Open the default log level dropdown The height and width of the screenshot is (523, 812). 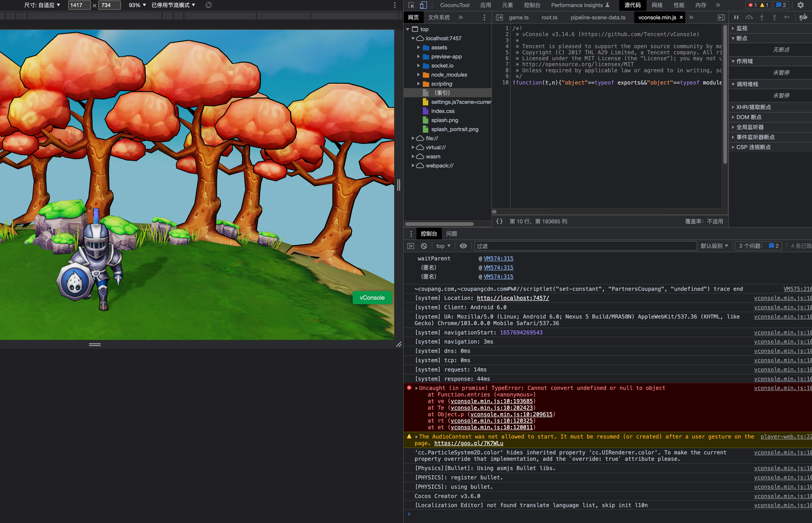coord(714,246)
